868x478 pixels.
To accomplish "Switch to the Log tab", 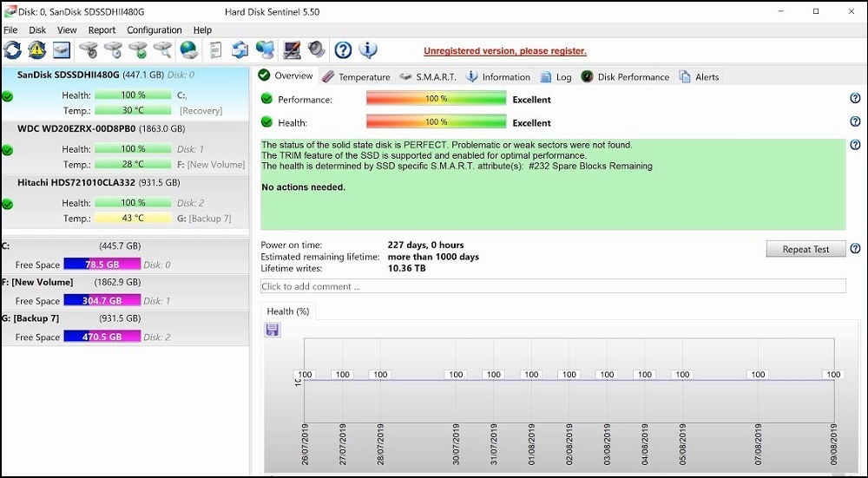I will (556, 77).
